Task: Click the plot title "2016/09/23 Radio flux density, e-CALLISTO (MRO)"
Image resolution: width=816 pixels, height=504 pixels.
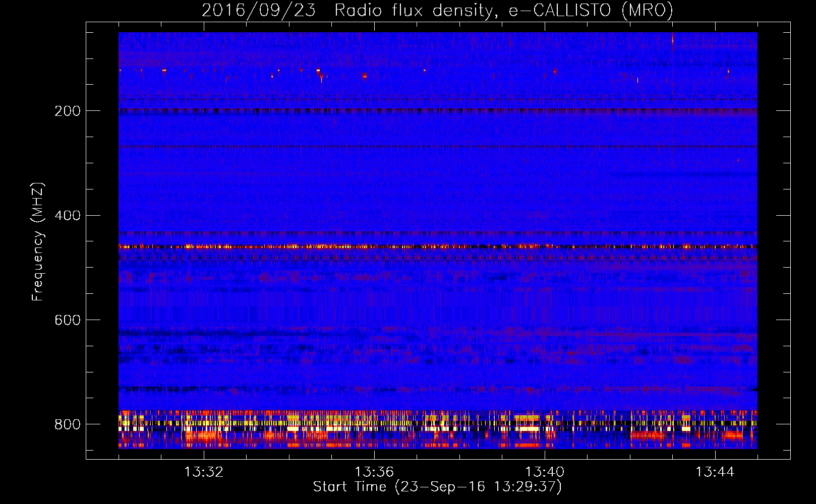Action: (437, 10)
